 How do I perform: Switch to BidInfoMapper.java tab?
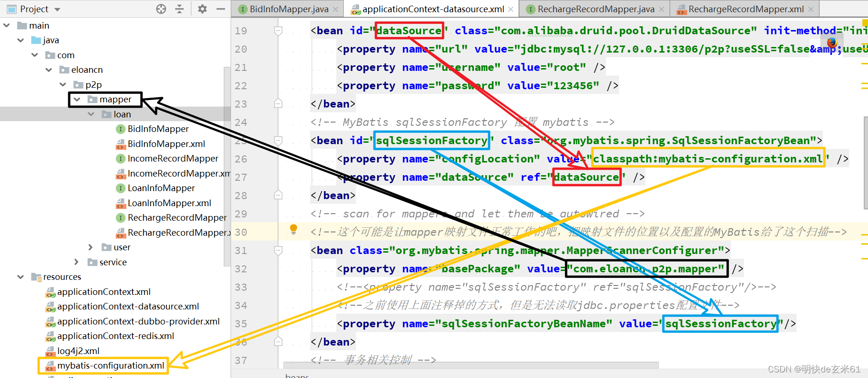point(289,9)
